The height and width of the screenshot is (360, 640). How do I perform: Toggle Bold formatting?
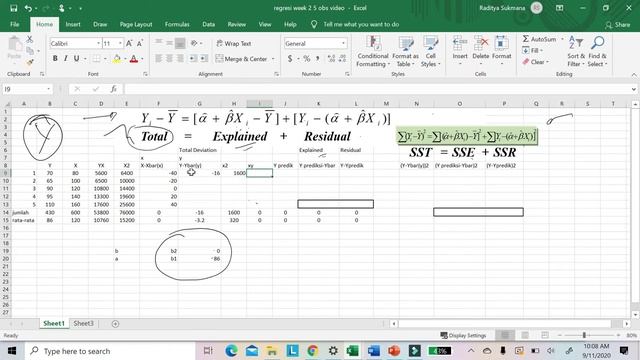[x=55, y=59]
